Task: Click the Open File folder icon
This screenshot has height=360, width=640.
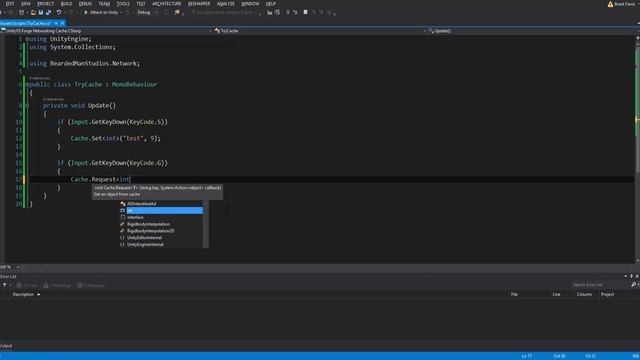Action: pos(33,13)
